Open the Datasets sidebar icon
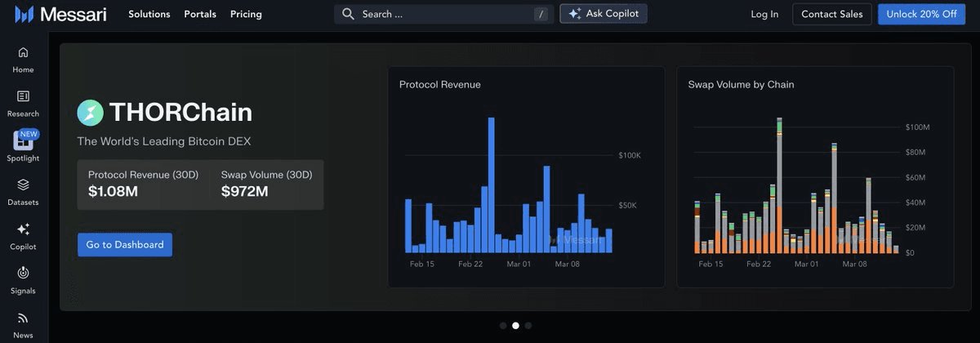Viewport: 980px width, 343px height. [23, 185]
